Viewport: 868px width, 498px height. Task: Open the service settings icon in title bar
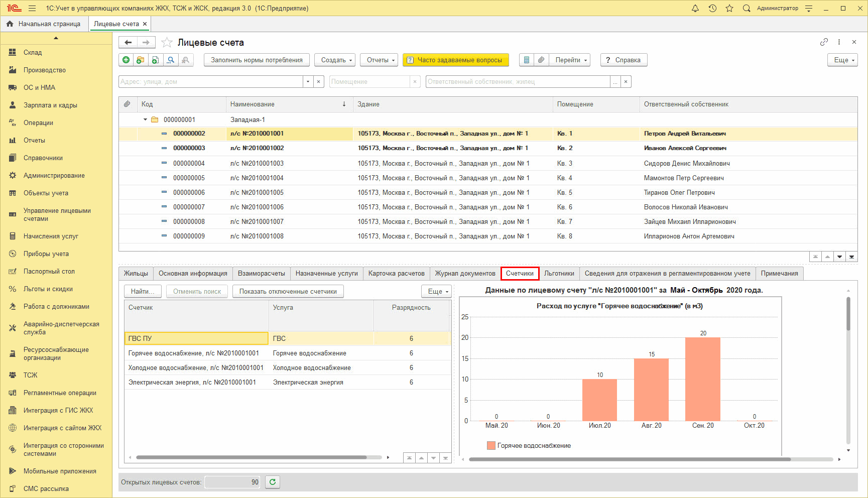pyautogui.click(x=809, y=8)
